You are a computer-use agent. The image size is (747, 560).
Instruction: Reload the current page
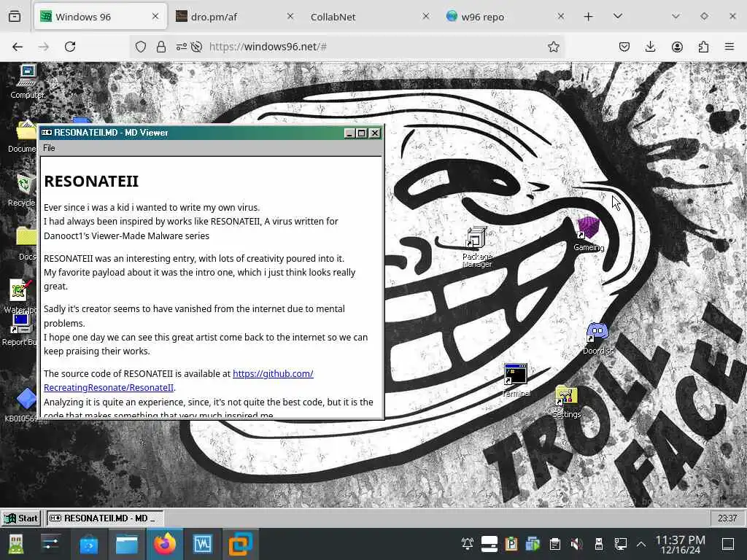[x=70, y=47]
